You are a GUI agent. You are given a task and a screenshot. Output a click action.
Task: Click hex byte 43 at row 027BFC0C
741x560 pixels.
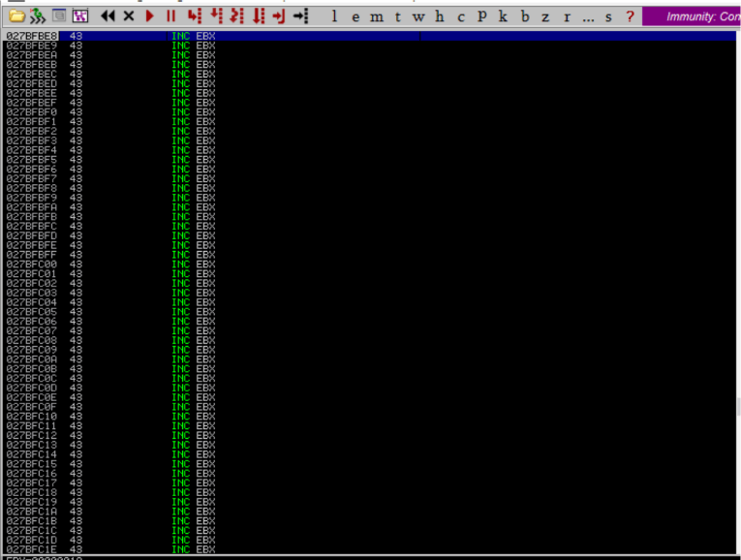[x=76, y=379]
